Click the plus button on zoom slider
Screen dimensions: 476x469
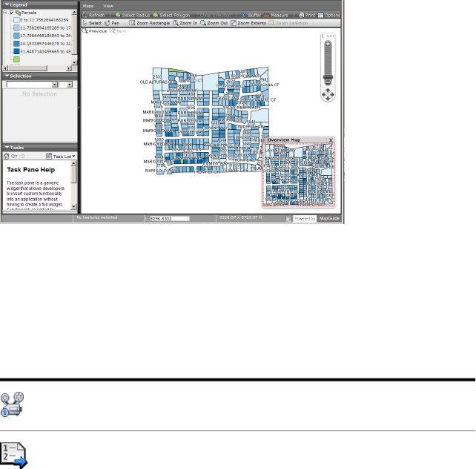click(x=328, y=45)
